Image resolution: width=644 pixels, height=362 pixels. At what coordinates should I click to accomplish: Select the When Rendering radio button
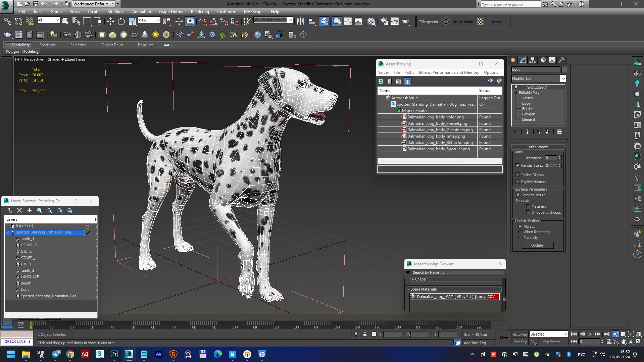520,232
